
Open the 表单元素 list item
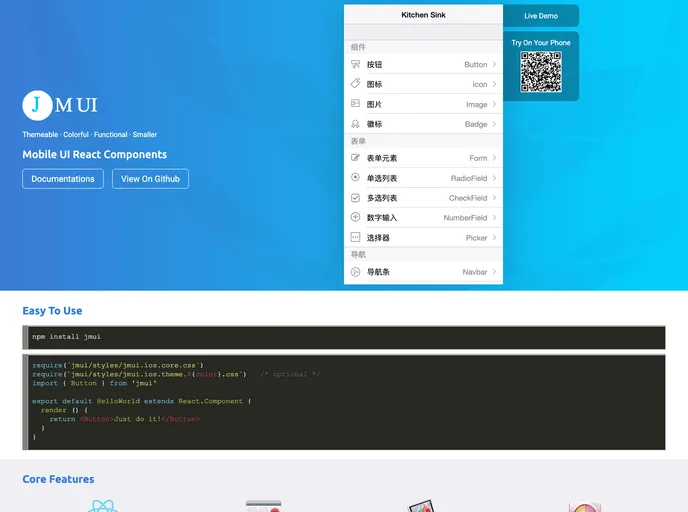click(423, 158)
